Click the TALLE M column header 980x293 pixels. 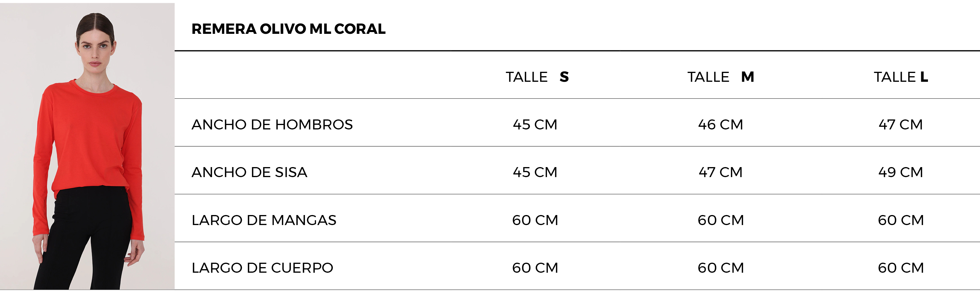pos(721,77)
